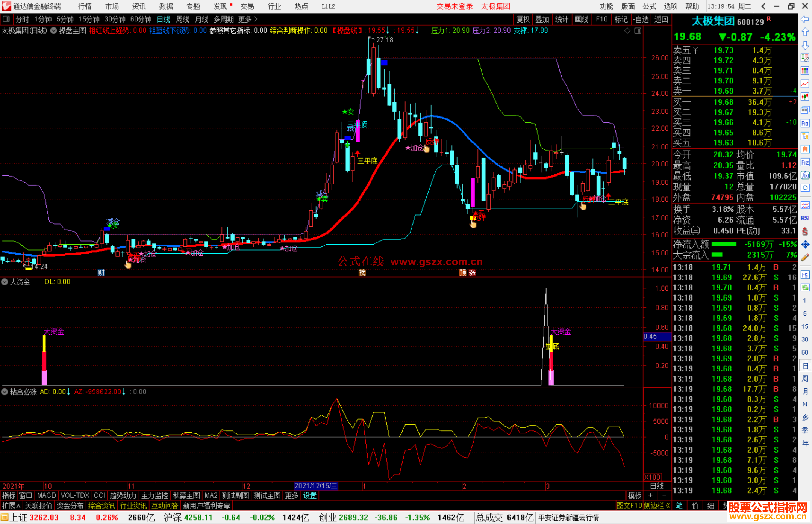Click the up-arrow previous stock icon

click(805, 32)
